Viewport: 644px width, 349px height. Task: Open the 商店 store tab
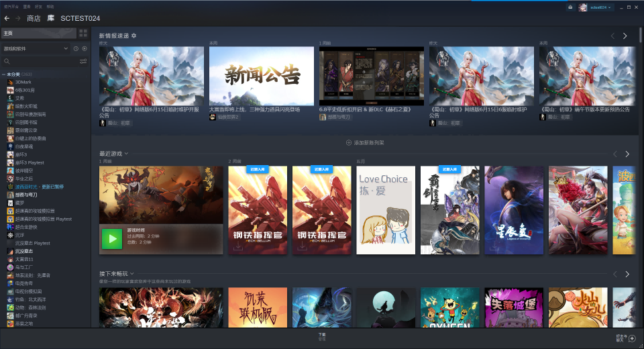[34, 18]
